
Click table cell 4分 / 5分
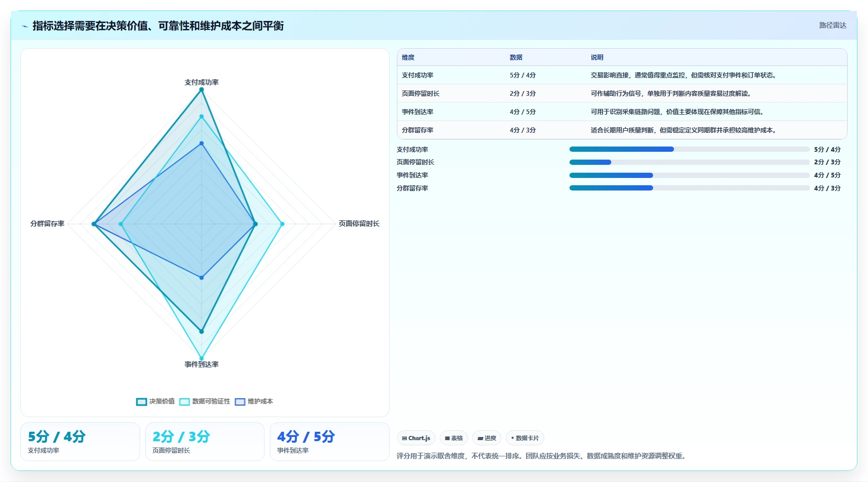click(x=523, y=112)
